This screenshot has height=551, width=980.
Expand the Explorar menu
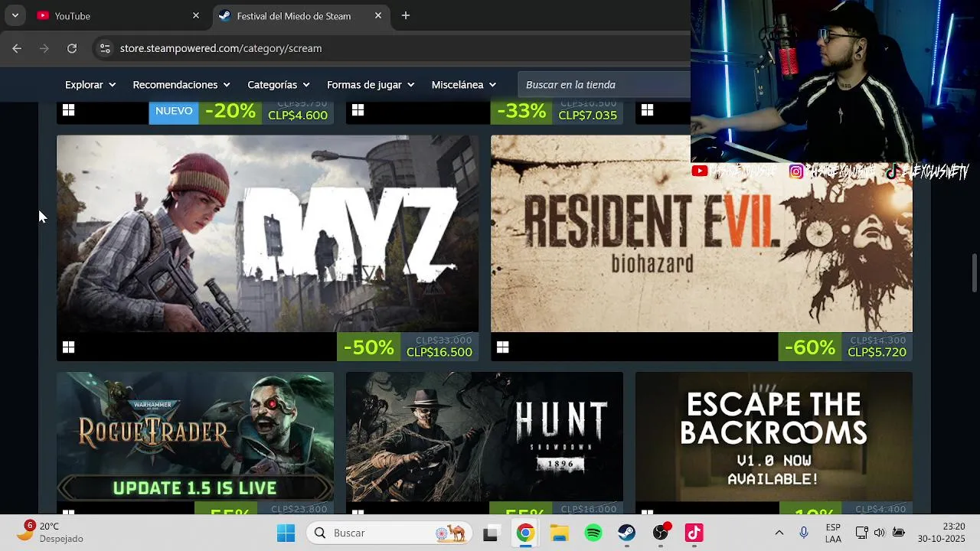(x=90, y=85)
